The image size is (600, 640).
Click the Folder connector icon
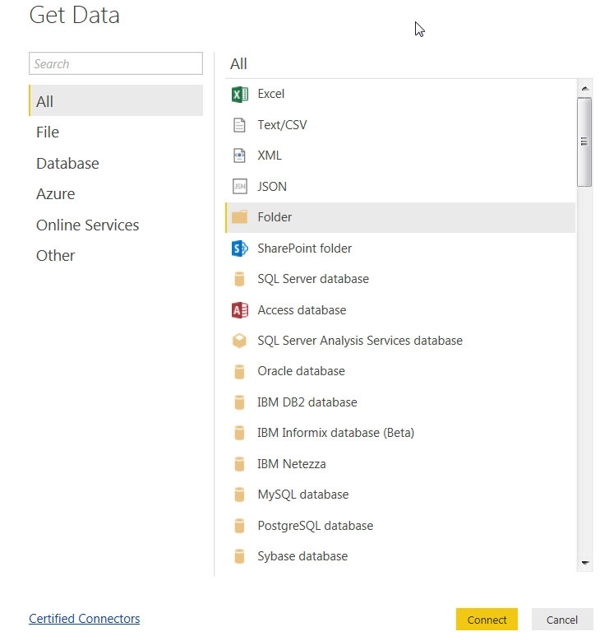point(240,217)
